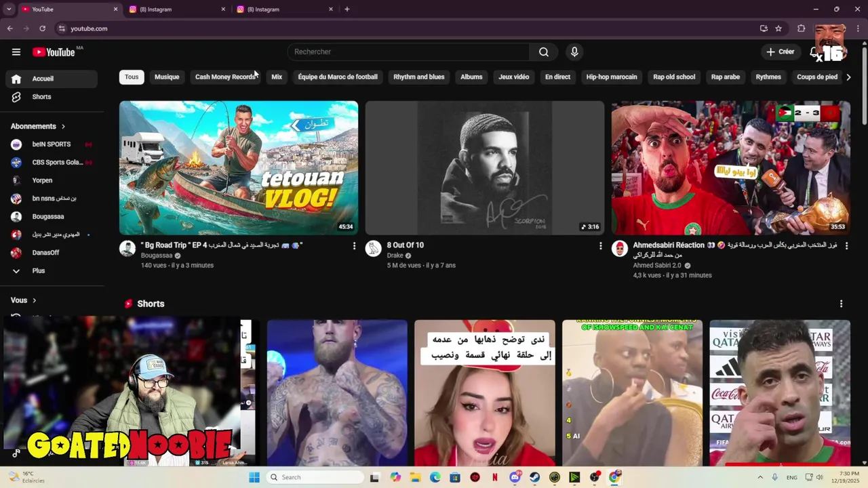The width and height of the screenshot is (868, 488).
Task: Play the Tetouan vlog thumbnail
Action: point(239,168)
